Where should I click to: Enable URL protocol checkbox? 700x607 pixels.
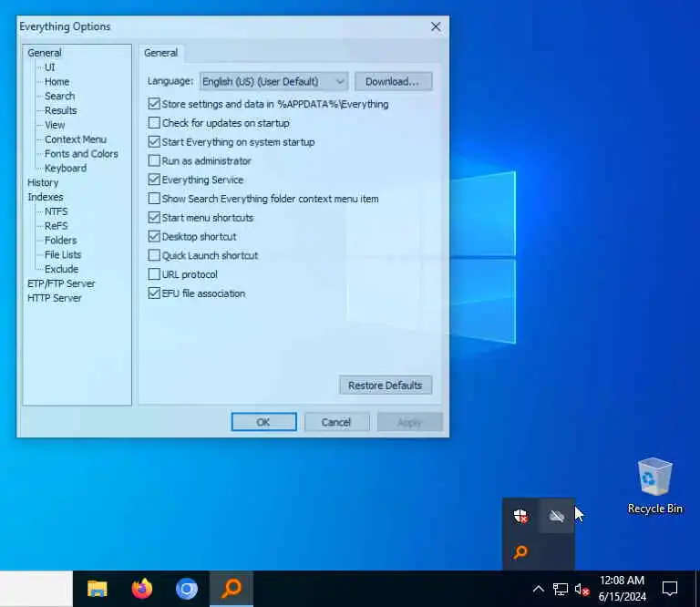pos(154,274)
